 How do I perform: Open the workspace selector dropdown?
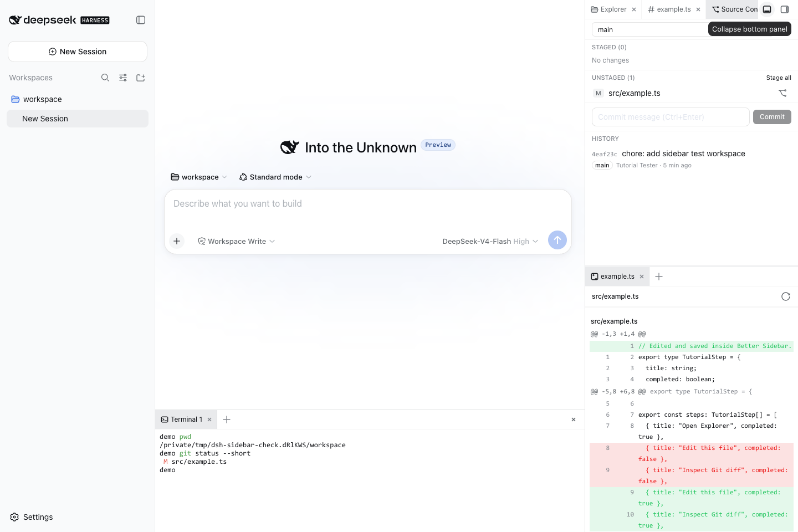click(199, 177)
